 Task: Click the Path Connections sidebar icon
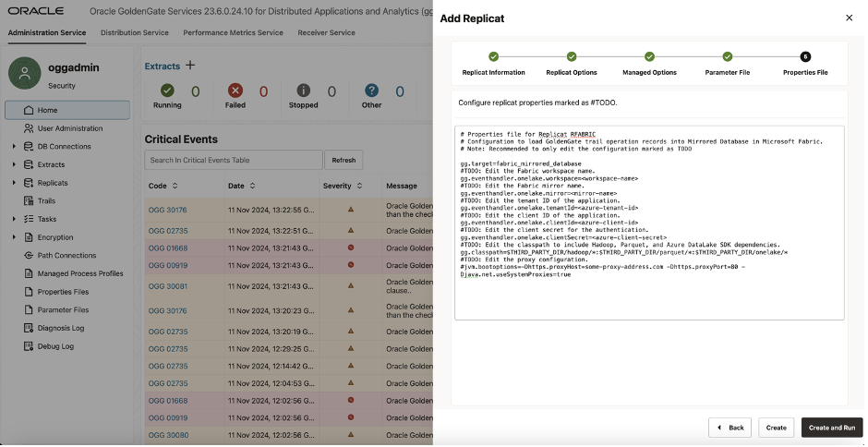pyautogui.click(x=29, y=255)
